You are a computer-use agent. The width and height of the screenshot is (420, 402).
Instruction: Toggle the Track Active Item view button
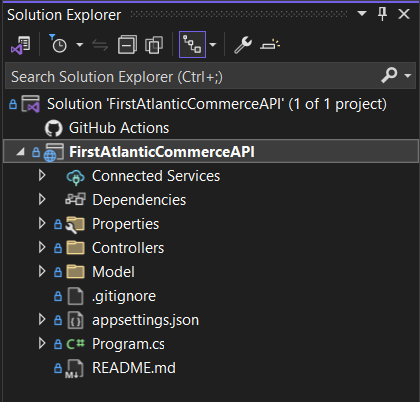(x=192, y=45)
